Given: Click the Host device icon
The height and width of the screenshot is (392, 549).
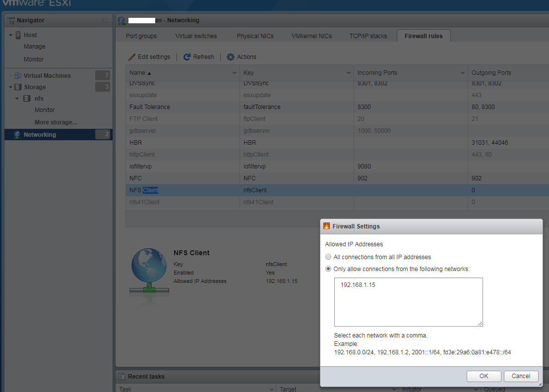Looking at the screenshot, I should [18, 35].
